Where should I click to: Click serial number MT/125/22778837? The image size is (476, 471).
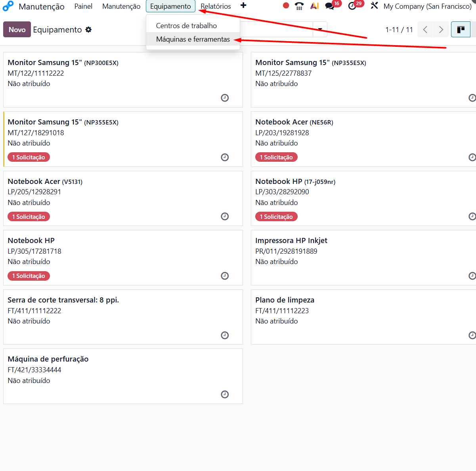(x=283, y=73)
